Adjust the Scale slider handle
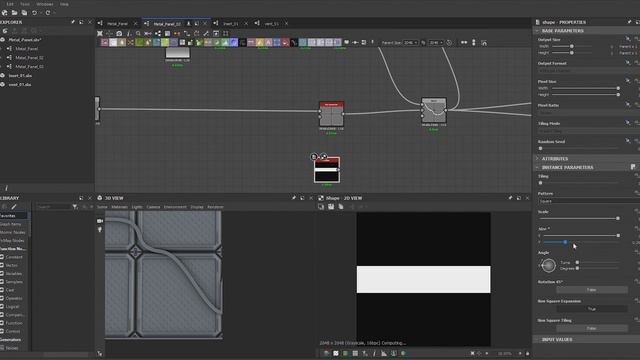This screenshot has width=640, height=360. point(618,218)
